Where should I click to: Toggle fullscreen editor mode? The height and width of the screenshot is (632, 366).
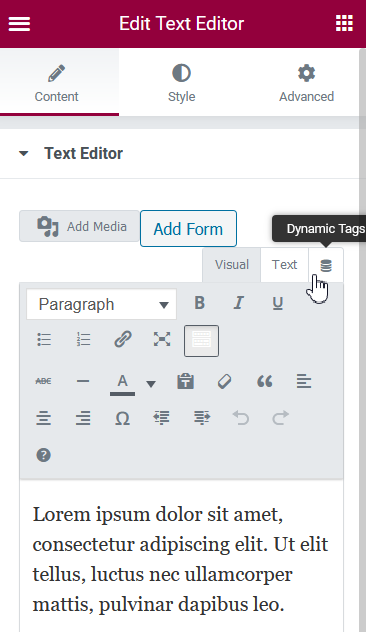click(x=162, y=340)
